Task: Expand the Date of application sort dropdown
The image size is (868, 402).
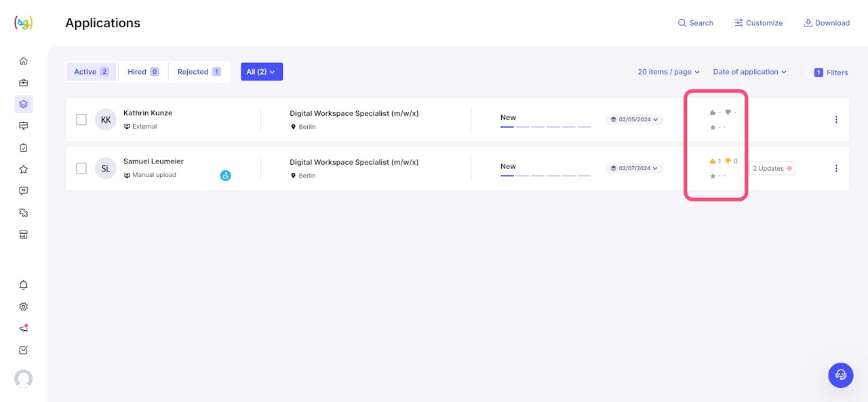Action: 749,72
